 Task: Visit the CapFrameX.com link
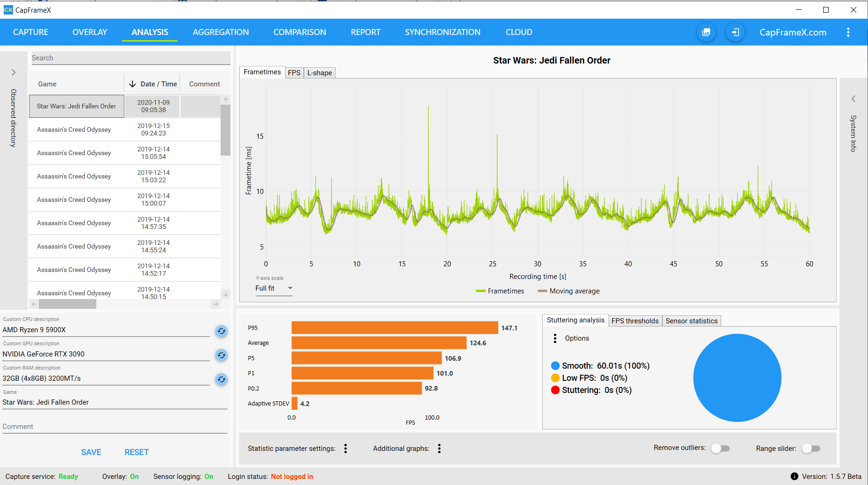click(x=793, y=32)
